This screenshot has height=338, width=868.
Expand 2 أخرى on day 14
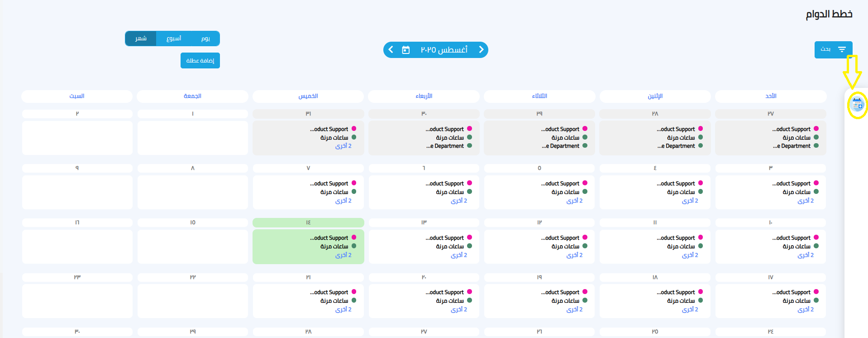click(x=343, y=255)
